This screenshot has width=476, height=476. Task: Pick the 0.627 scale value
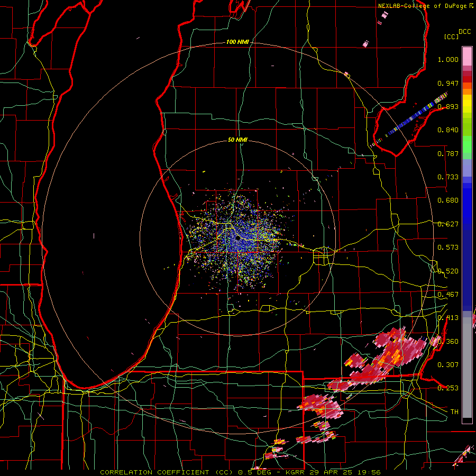[x=448, y=224]
